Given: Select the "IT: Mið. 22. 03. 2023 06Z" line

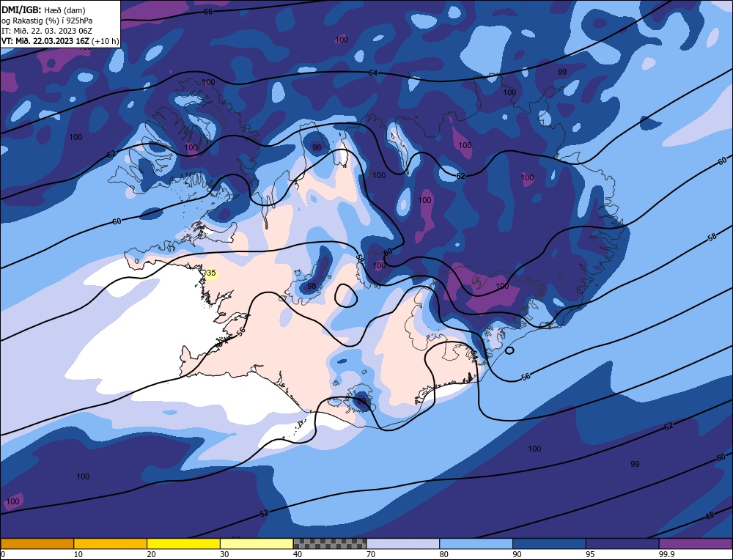Looking at the screenshot, I should 47,30.
